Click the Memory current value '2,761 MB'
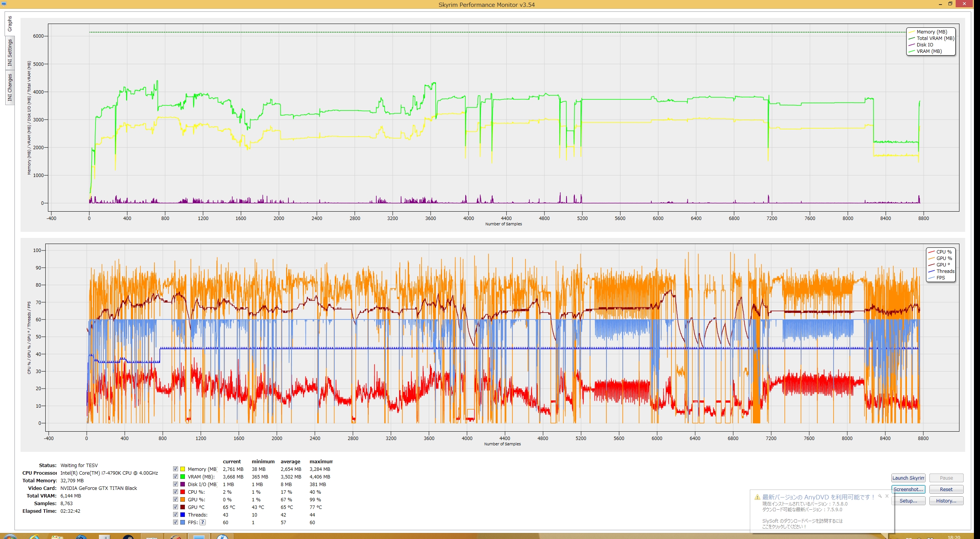The width and height of the screenshot is (980, 539). (x=233, y=469)
